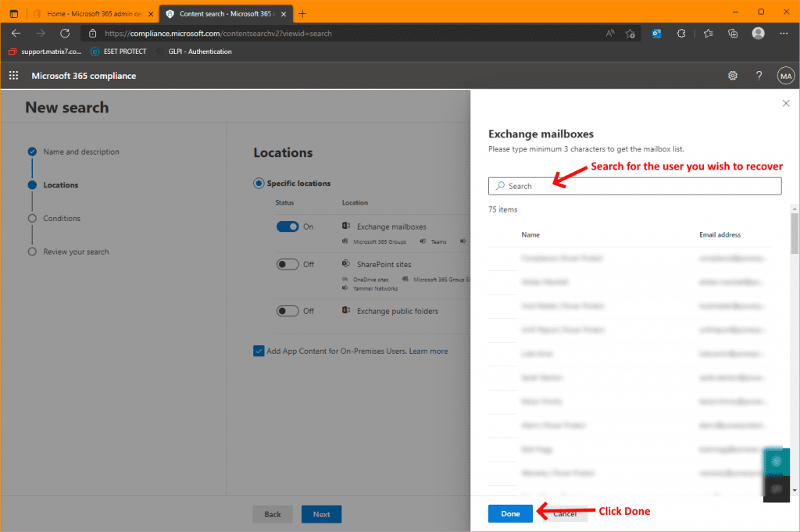Image resolution: width=800 pixels, height=532 pixels.
Task: Click the Exchange public folders location icon
Action: (x=346, y=310)
